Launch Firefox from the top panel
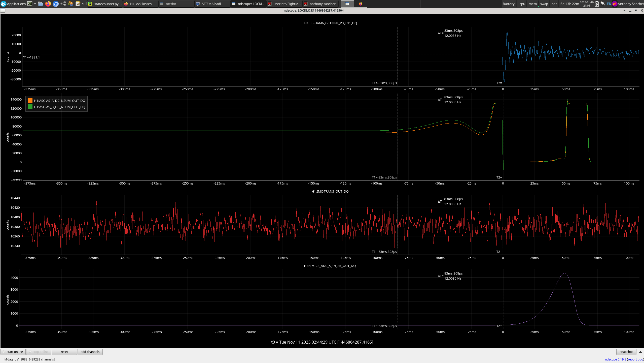This screenshot has height=363, width=644. click(48, 4)
